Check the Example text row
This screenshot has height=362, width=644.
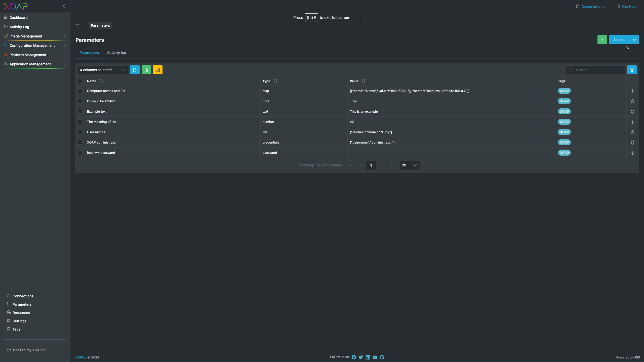(80, 111)
